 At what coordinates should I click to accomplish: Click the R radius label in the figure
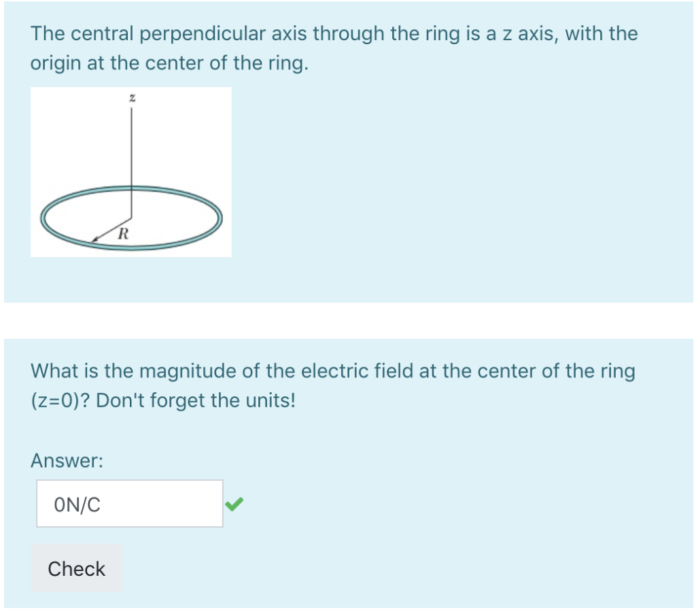pos(123,235)
